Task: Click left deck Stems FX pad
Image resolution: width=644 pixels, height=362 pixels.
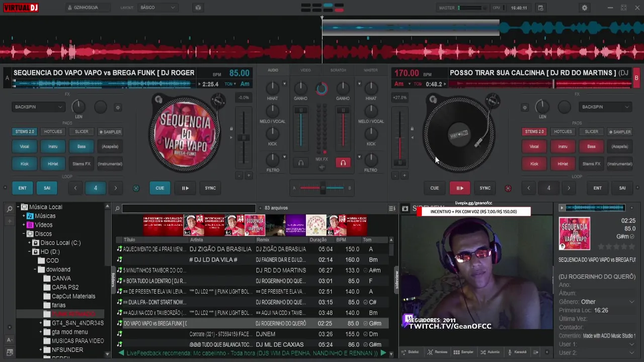Action: 82,164
